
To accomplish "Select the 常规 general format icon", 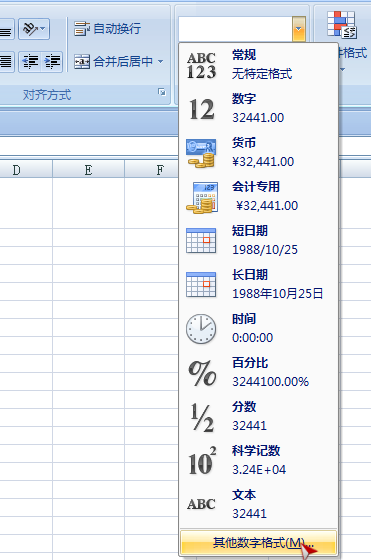I will (x=201, y=66).
